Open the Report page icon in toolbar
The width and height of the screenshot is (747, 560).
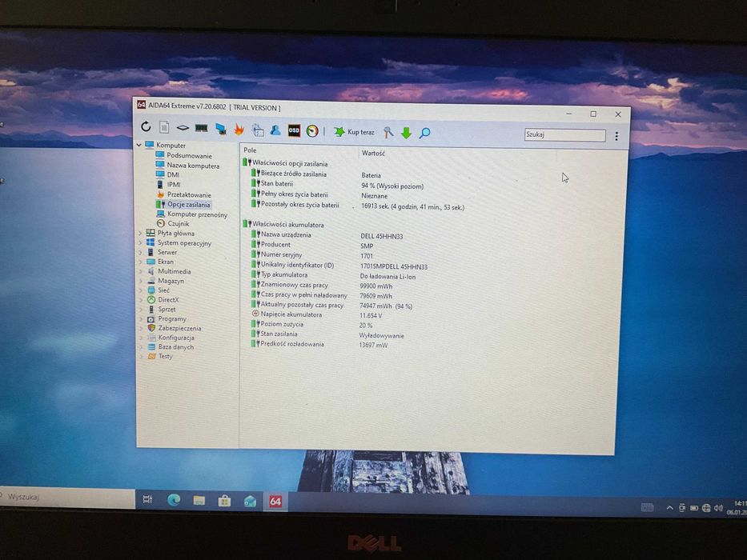click(x=164, y=127)
